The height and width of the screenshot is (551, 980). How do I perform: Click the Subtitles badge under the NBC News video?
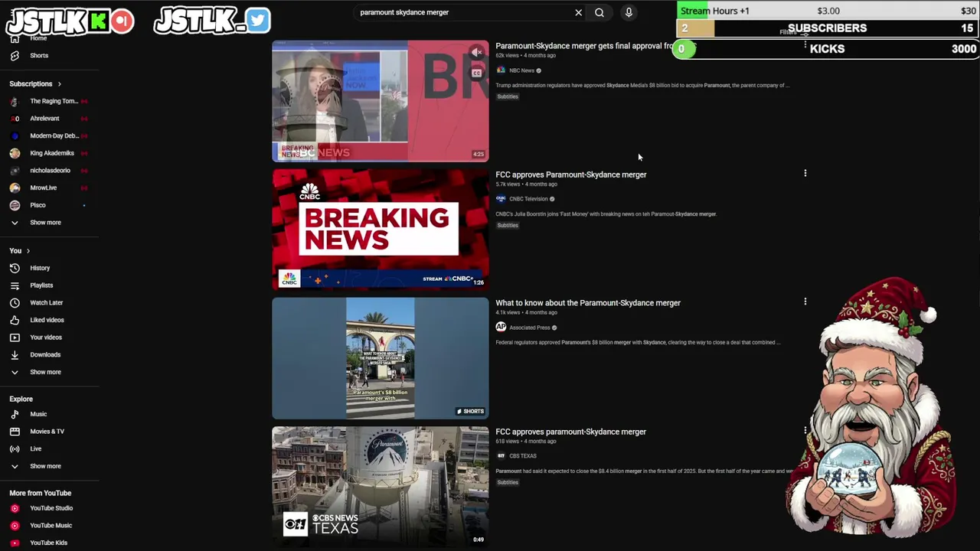pyautogui.click(x=508, y=96)
